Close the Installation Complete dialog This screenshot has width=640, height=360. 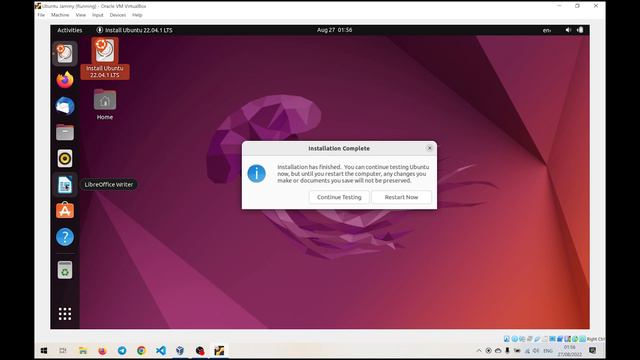[x=429, y=148]
